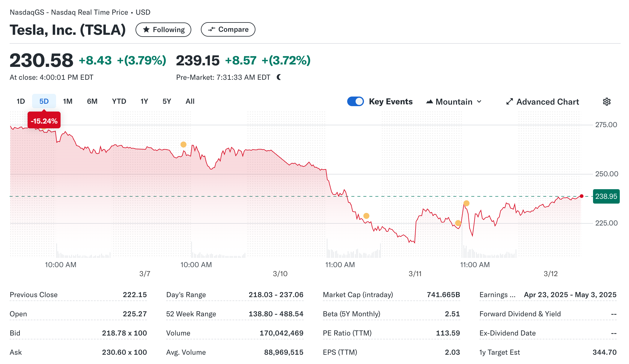Show the All time range
The height and width of the screenshot is (364, 629).
[190, 101]
